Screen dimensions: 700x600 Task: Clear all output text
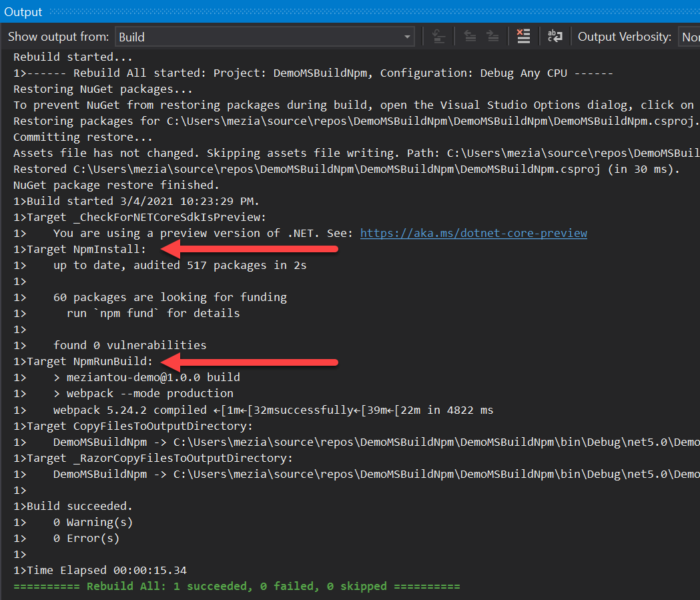524,37
